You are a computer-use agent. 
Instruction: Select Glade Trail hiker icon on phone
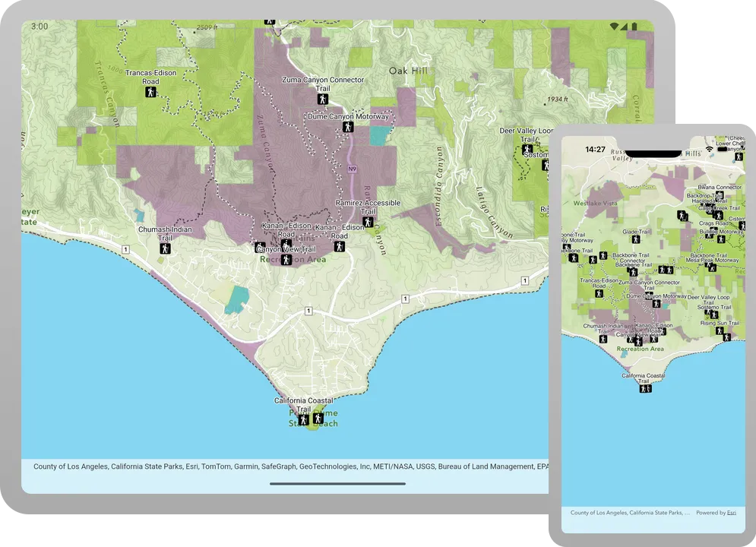[636, 239]
